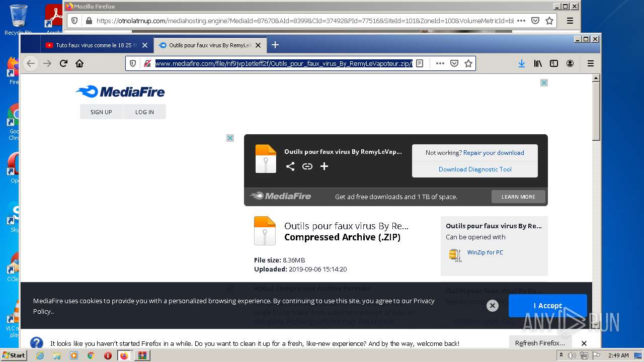The image size is (644, 362).
Task: Click the page's vertical scrollbar thumb
Action: pyautogui.click(x=596, y=111)
